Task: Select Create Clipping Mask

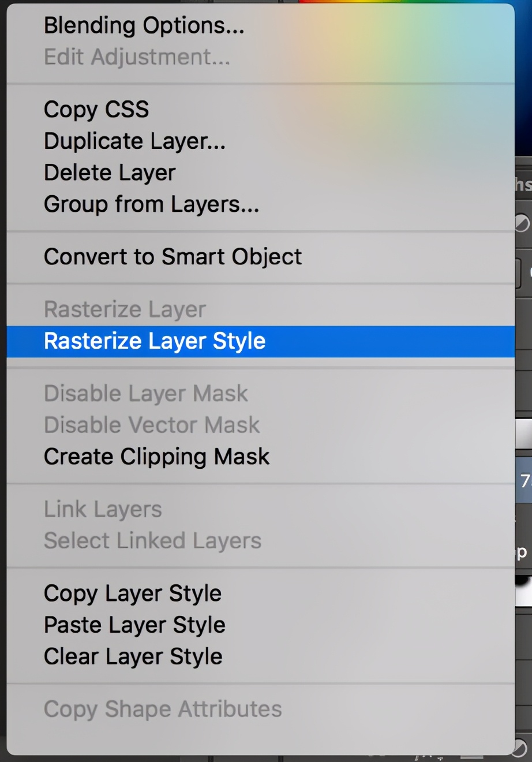Action: click(x=156, y=457)
